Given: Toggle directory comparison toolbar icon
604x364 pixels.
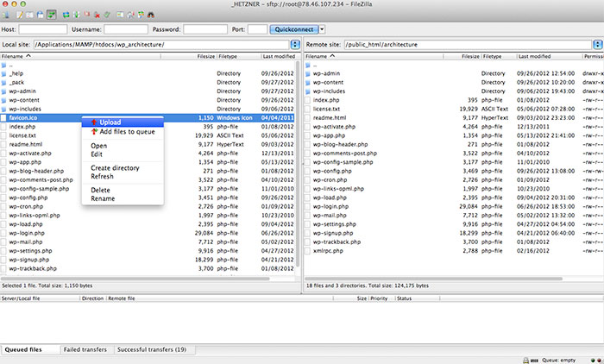Looking at the screenshot, I should 130,15.
